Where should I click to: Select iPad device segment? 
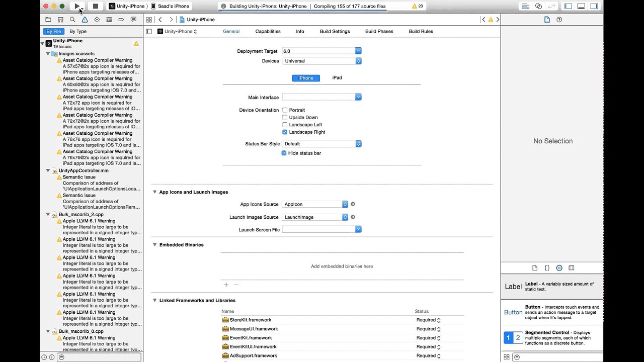[x=337, y=78]
